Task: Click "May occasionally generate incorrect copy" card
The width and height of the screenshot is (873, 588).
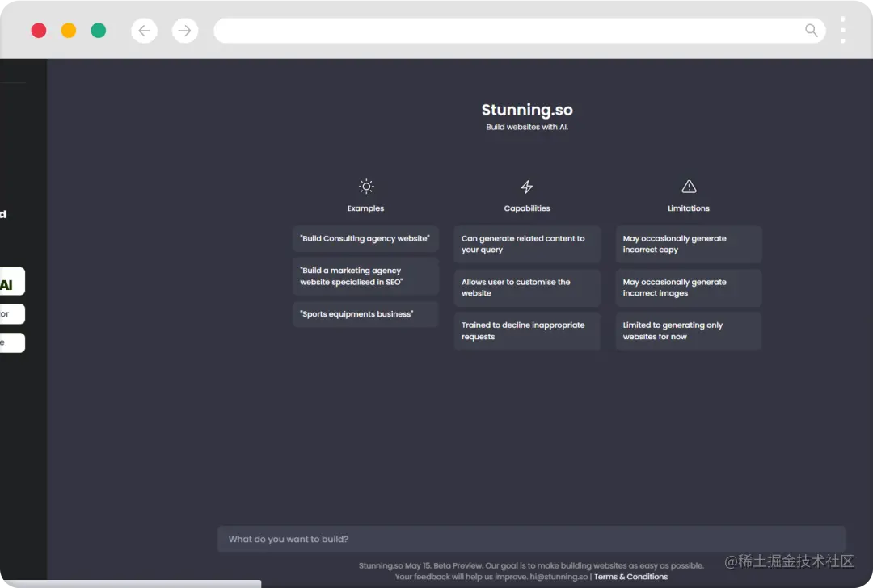Action: 688,244
